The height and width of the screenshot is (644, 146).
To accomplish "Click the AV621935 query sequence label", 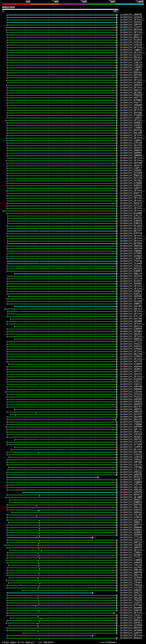I will [x=8, y=8].
